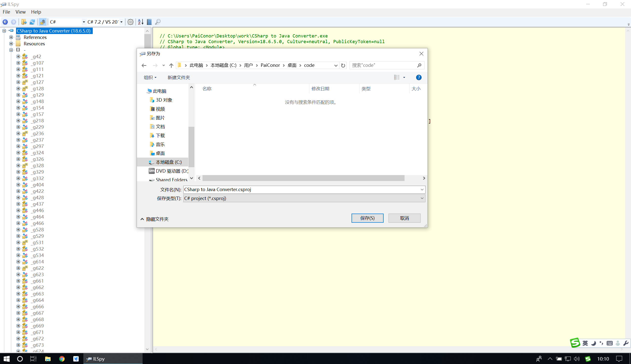Select the References tree item
The height and width of the screenshot is (364, 631).
tap(35, 37)
